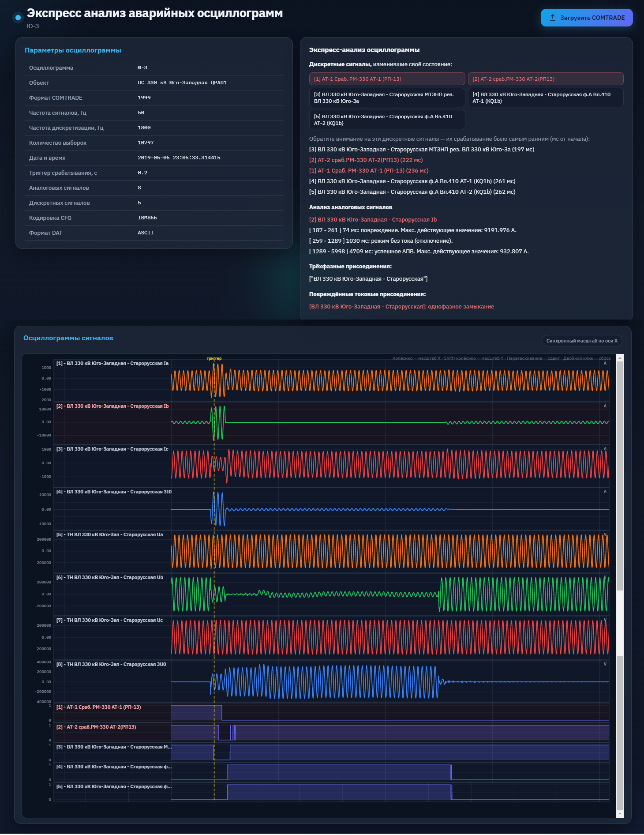Viewport: 644px width, 835px height.
Task: Select chip [4] ф.А Вл.410 АТ-1 (KQ1b)
Action: point(546,98)
